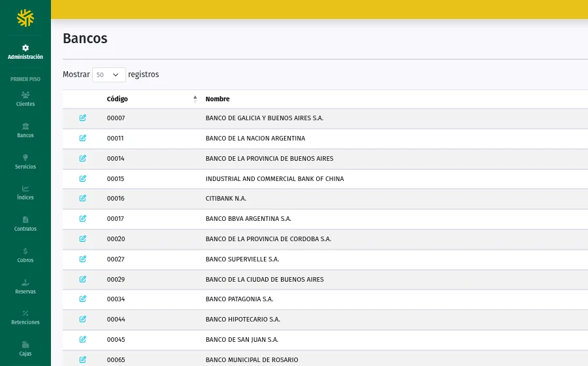Screen dimensions: 588x366
Task: Select BANCO BBVA ARGENTINA S.A. name
Action: 248,219
